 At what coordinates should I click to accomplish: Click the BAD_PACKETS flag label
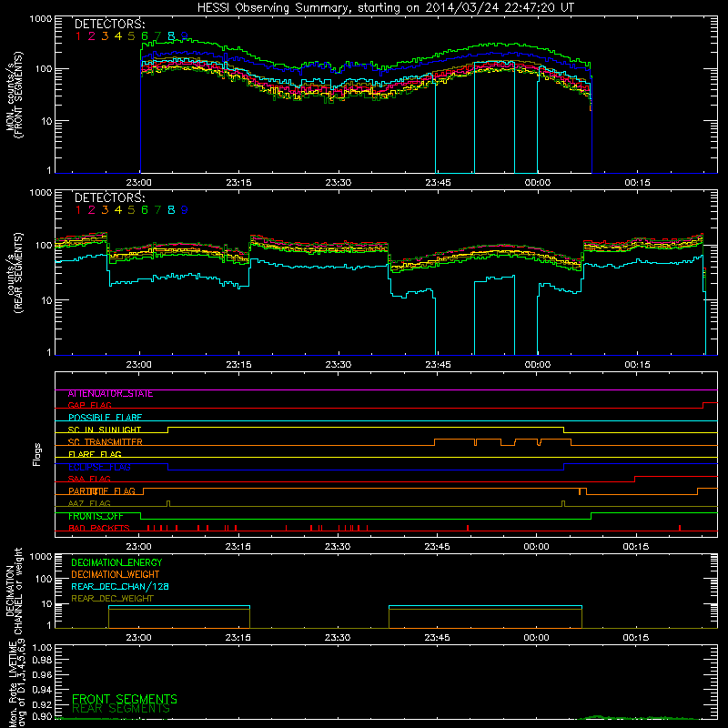pos(99,529)
